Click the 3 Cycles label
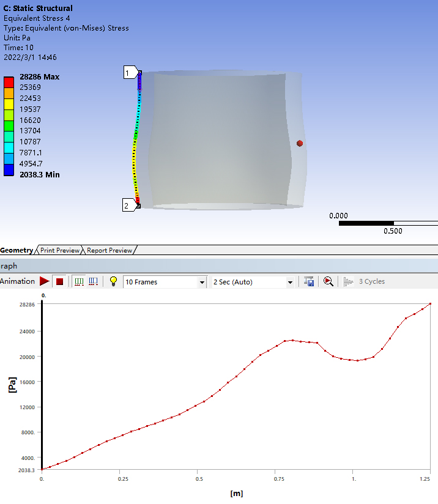 [372, 281]
